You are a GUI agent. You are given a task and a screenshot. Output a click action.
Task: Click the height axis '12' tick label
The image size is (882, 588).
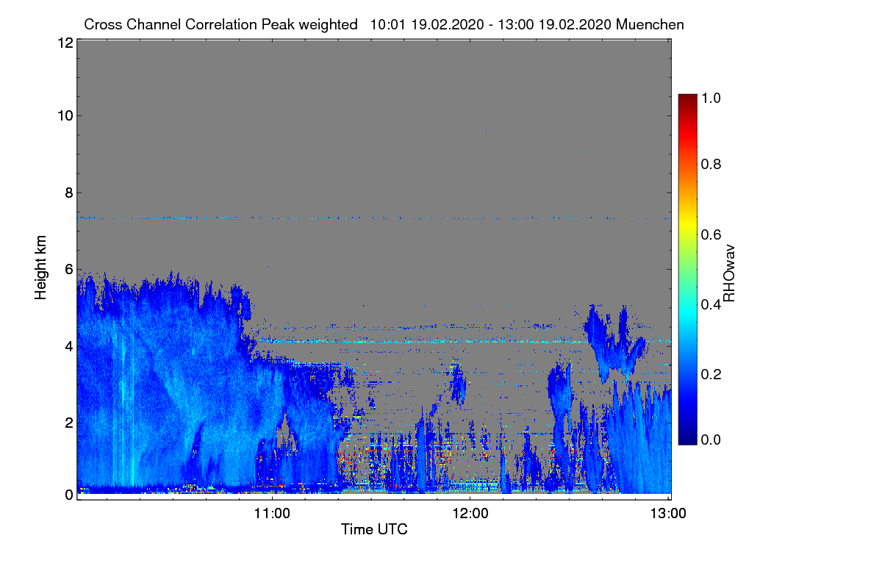(64, 43)
